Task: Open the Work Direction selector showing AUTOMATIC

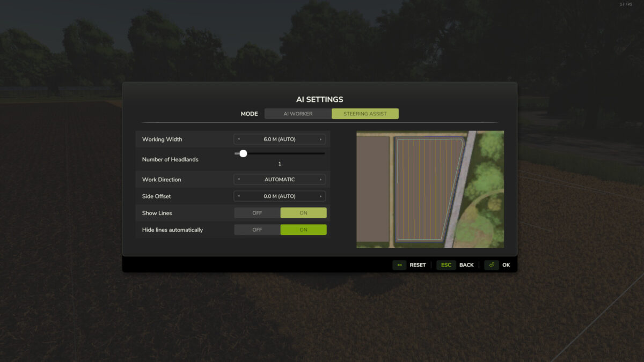Action: click(x=280, y=179)
